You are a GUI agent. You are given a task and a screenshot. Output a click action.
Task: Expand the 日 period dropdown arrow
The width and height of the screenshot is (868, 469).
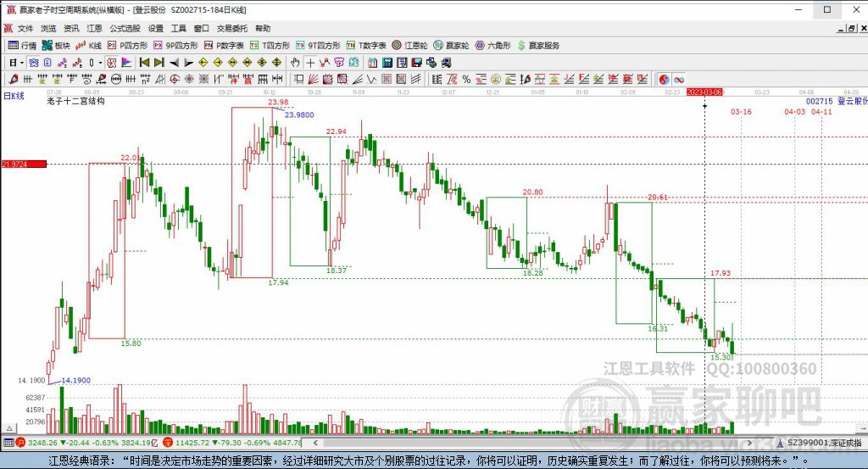coord(21,63)
